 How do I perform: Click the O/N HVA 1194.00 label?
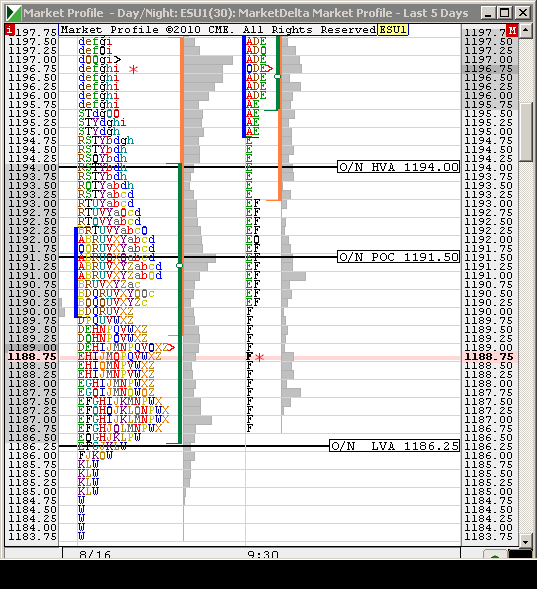(398, 167)
